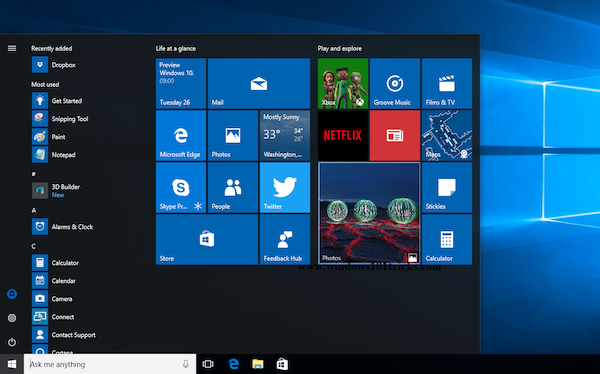
Task: Launch the Stickies tile
Action: [447, 188]
